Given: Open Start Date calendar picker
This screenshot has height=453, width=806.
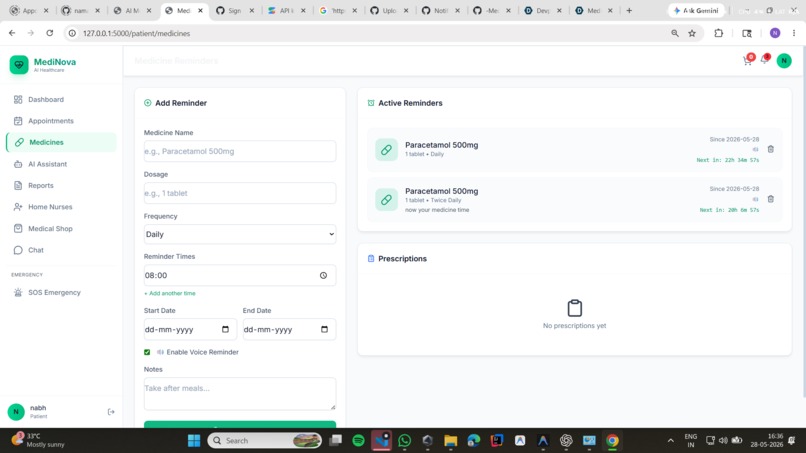Looking at the screenshot, I should (225, 329).
